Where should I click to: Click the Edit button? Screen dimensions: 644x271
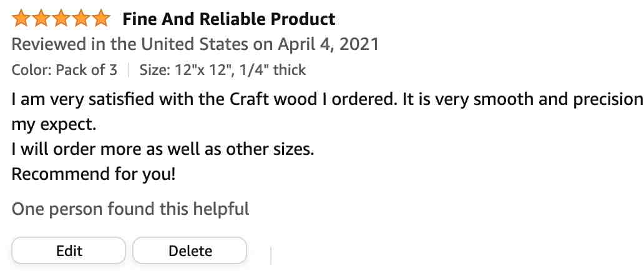[x=69, y=250]
